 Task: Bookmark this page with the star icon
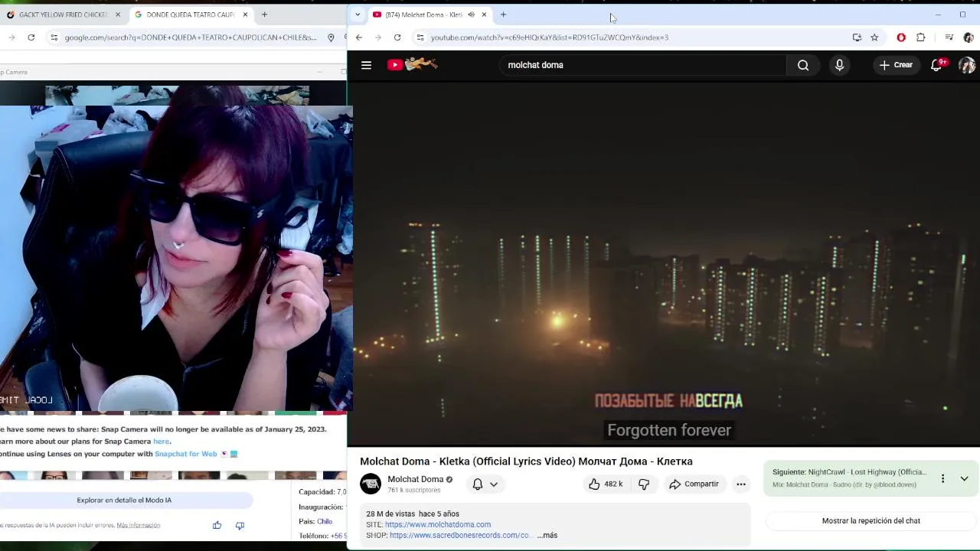tap(874, 37)
